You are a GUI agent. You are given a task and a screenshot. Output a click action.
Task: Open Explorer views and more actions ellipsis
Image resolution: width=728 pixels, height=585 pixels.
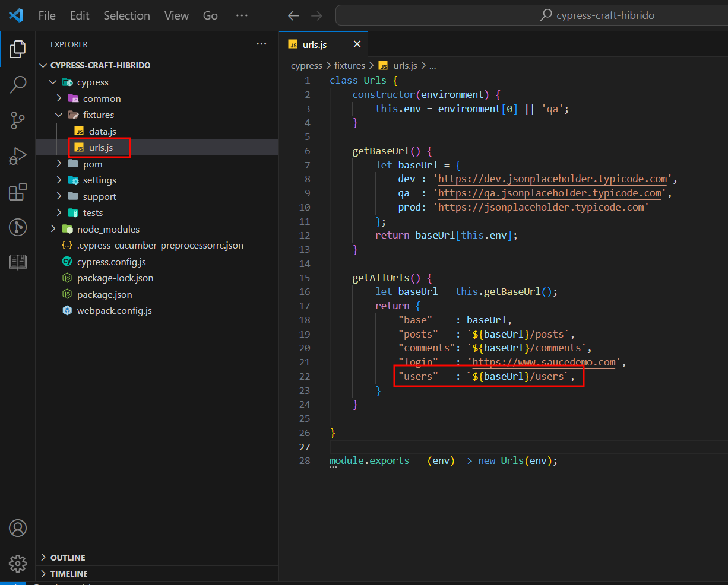point(261,44)
